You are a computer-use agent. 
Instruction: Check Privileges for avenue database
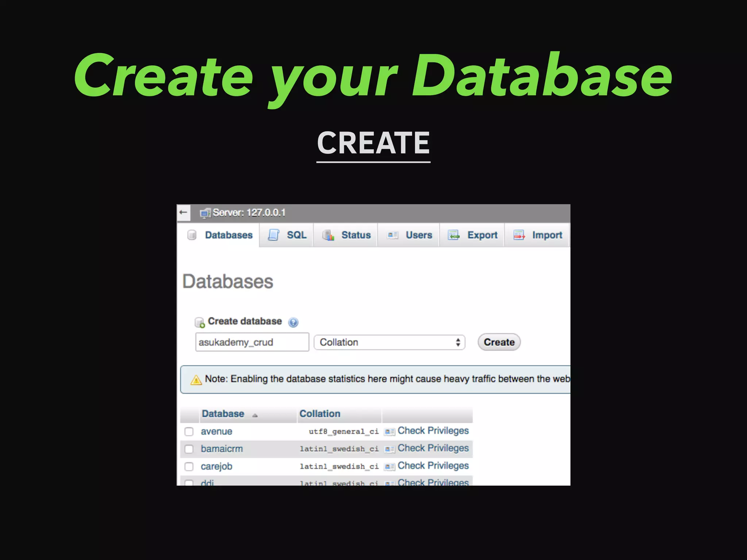433,431
